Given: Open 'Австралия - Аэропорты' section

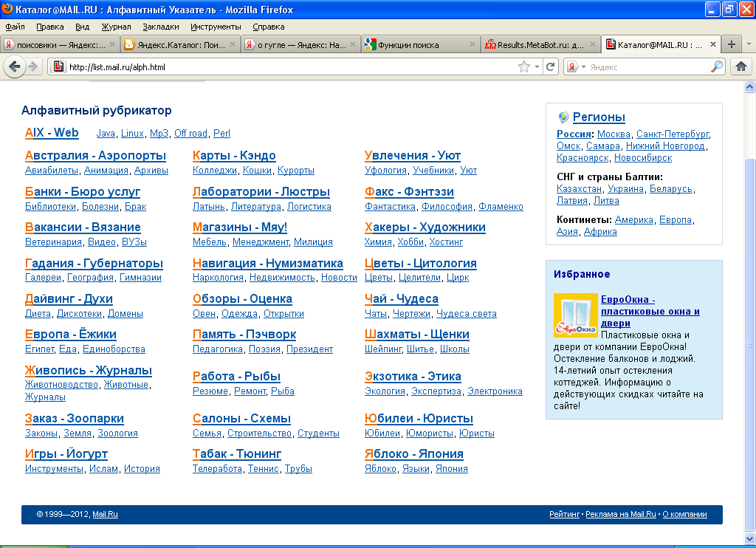Looking at the screenshot, I should pos(95,155).
